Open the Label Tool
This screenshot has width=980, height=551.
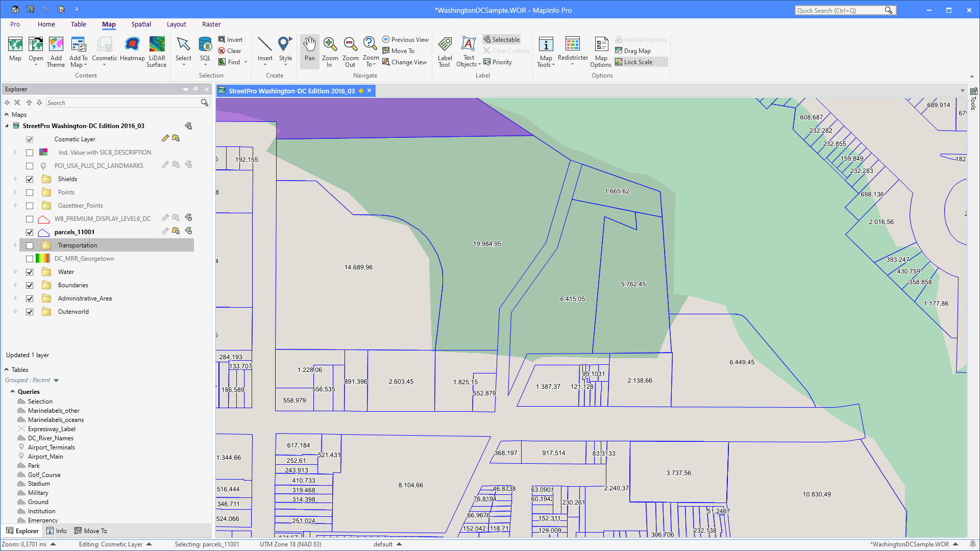pyautogui.click(x=444, y=51)
